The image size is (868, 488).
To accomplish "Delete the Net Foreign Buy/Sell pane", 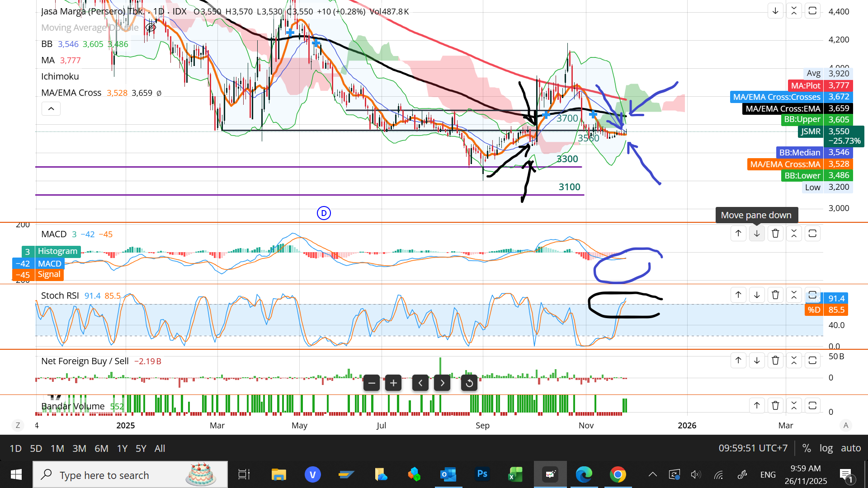I will click(775, 361).
